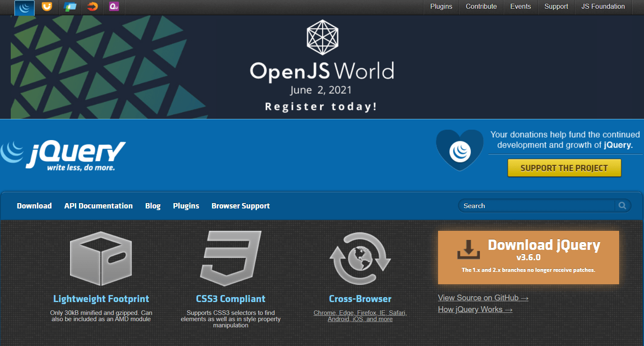Open the QUnit icon in top bar

pyautogui.click(x=114, y=7)
